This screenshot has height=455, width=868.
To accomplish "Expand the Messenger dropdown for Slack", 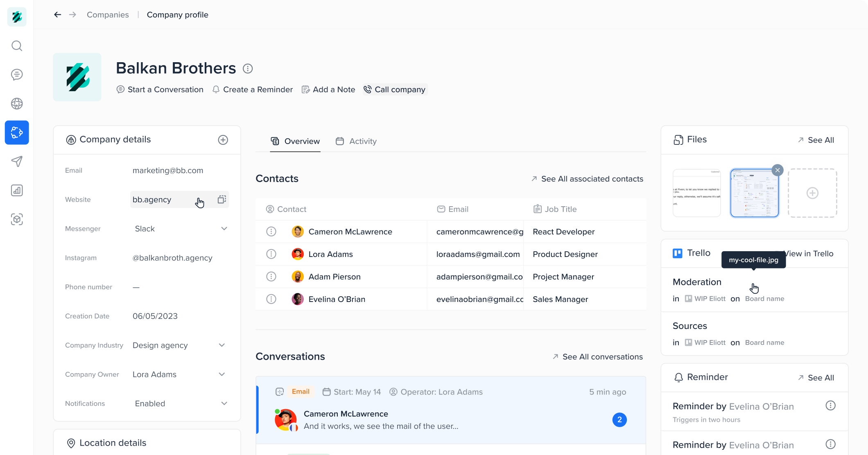I will [224, 228].
